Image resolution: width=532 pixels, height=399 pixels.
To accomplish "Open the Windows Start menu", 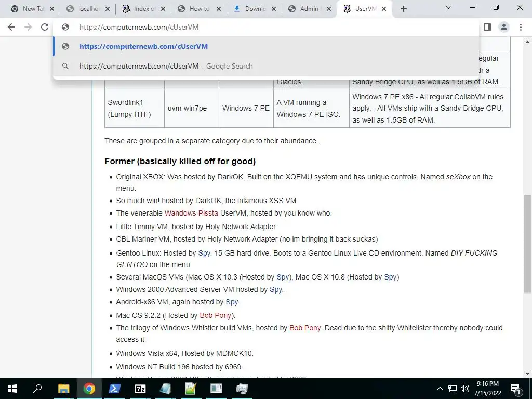I will pos(12,389).
